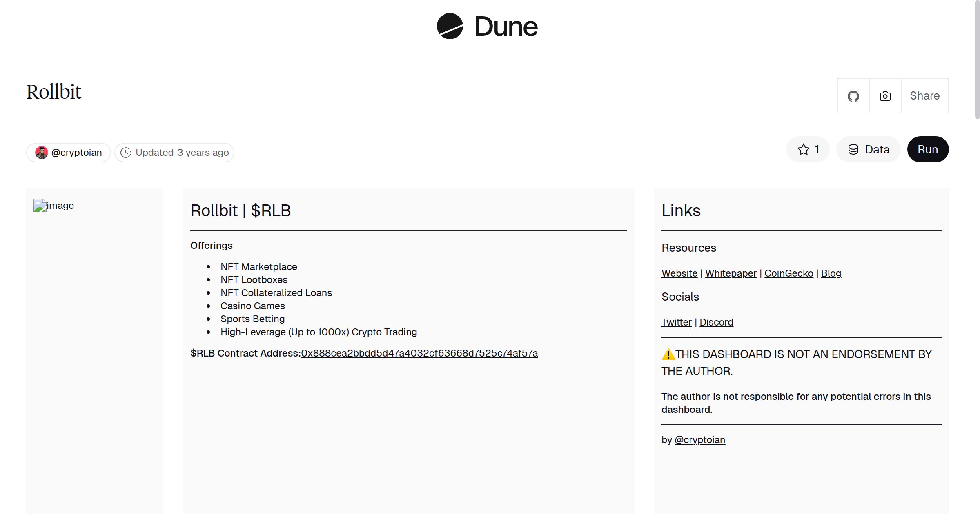Click the camera screenshot icon

coord(884,96)
